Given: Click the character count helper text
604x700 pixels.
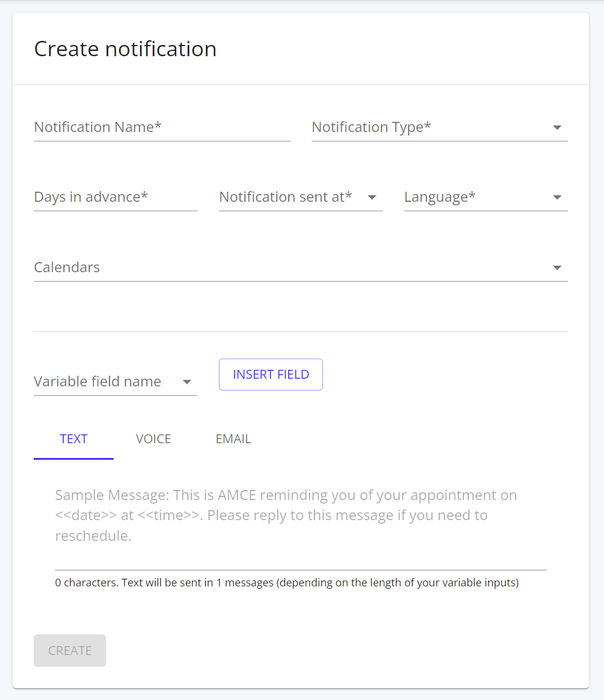Looking at the screenshot, I should (287, 583).
